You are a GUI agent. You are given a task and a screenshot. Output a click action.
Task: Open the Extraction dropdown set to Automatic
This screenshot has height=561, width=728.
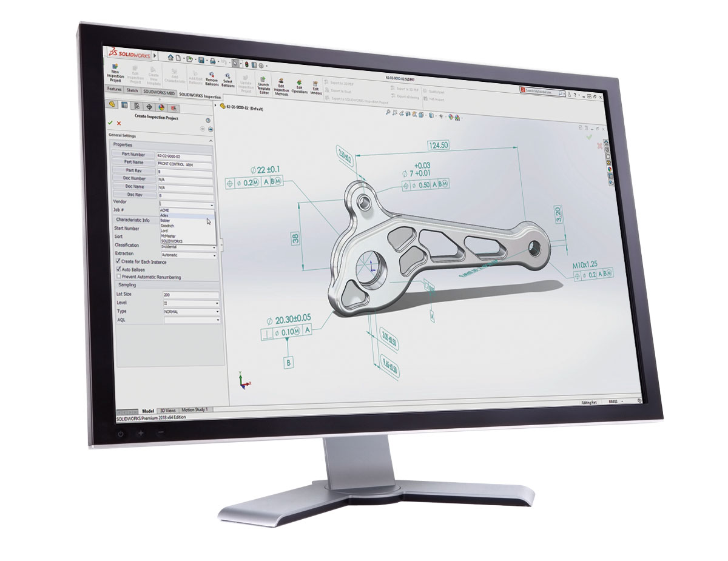[x=189, y=255]
